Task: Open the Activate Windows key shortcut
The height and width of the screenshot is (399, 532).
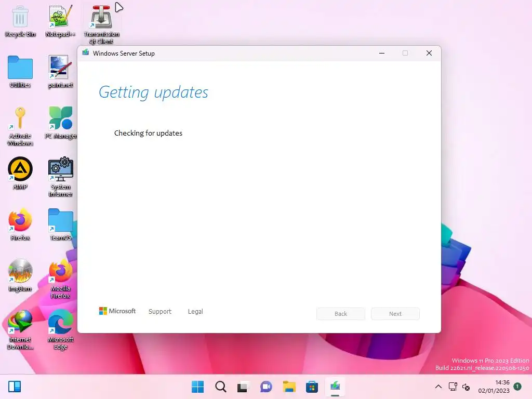Action: click(20, 126)
